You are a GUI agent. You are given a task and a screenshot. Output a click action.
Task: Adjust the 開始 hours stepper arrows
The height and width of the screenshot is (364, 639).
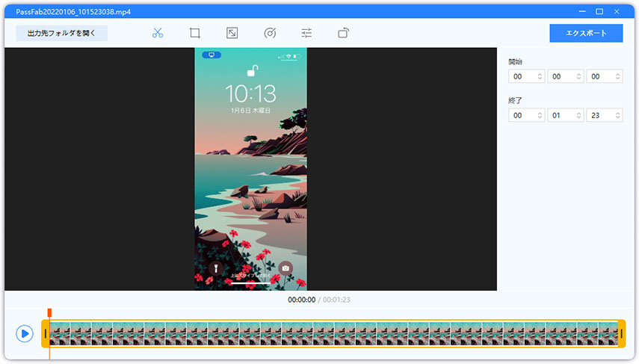click(540, 77)
